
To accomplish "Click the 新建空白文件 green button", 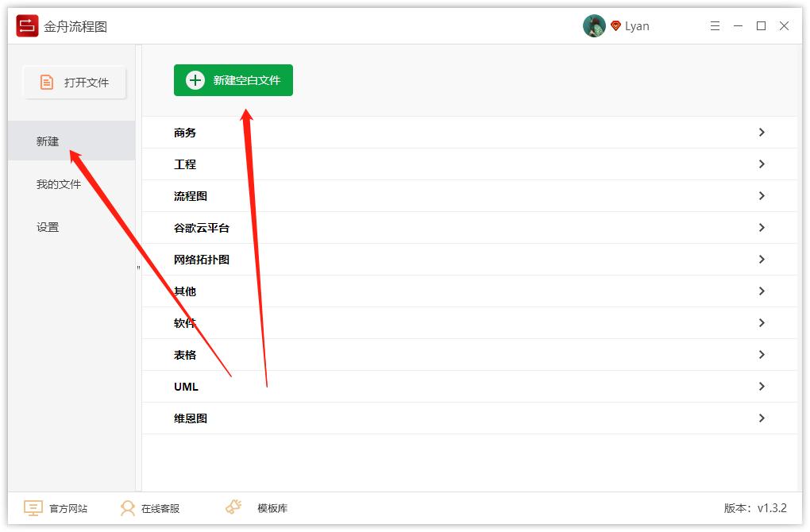I will point(233,79).
